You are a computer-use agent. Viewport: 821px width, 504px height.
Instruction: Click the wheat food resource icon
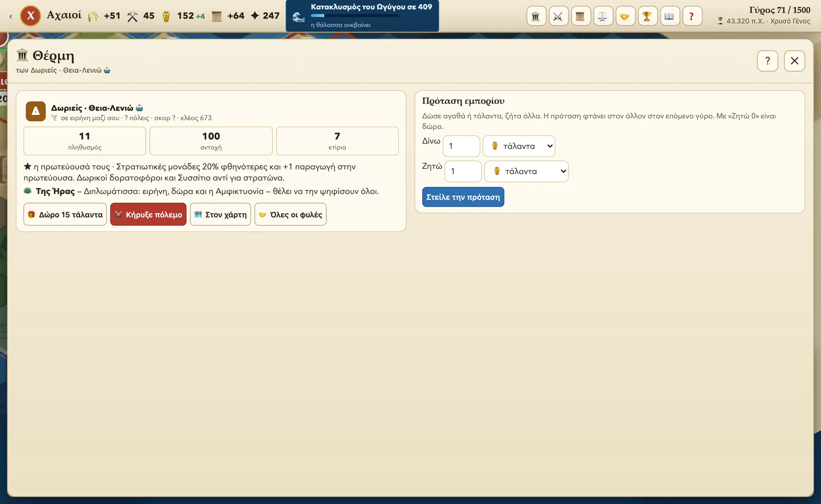pyautogui.click(x=93, y=16)
